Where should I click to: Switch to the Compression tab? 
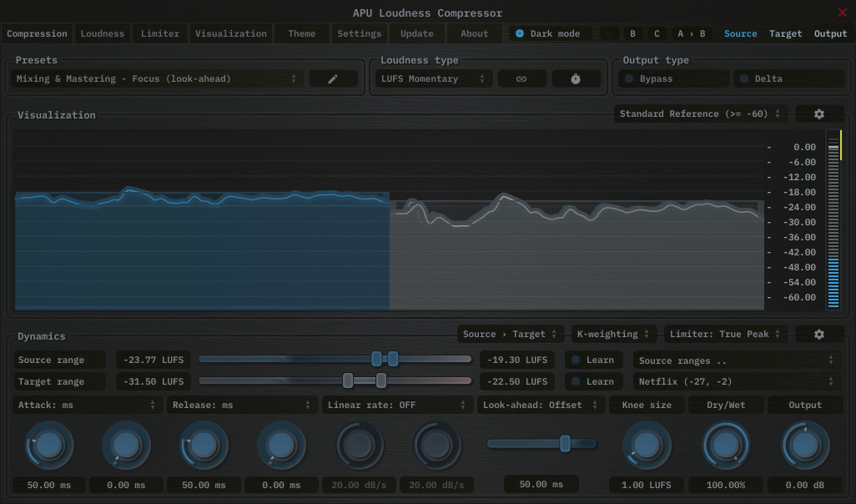pos(37,33)
